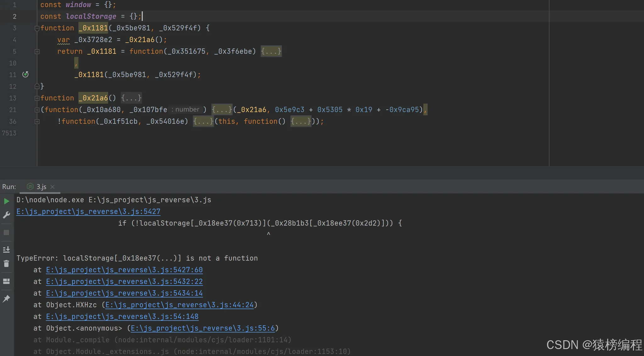Click folded {...} placeholder after _0x21a6()
Image resolution: width=644 pixels, height=356 pixels.
pos(131,98)
